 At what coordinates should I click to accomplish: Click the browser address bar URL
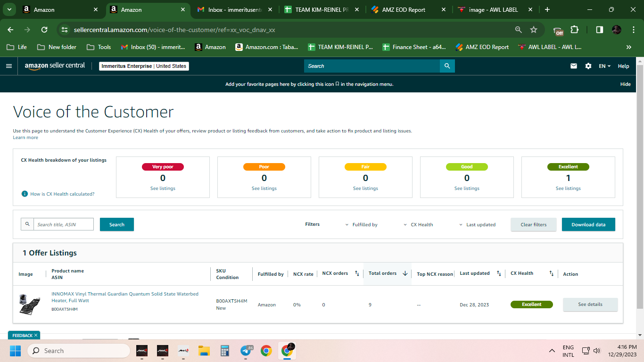[174, 30]
